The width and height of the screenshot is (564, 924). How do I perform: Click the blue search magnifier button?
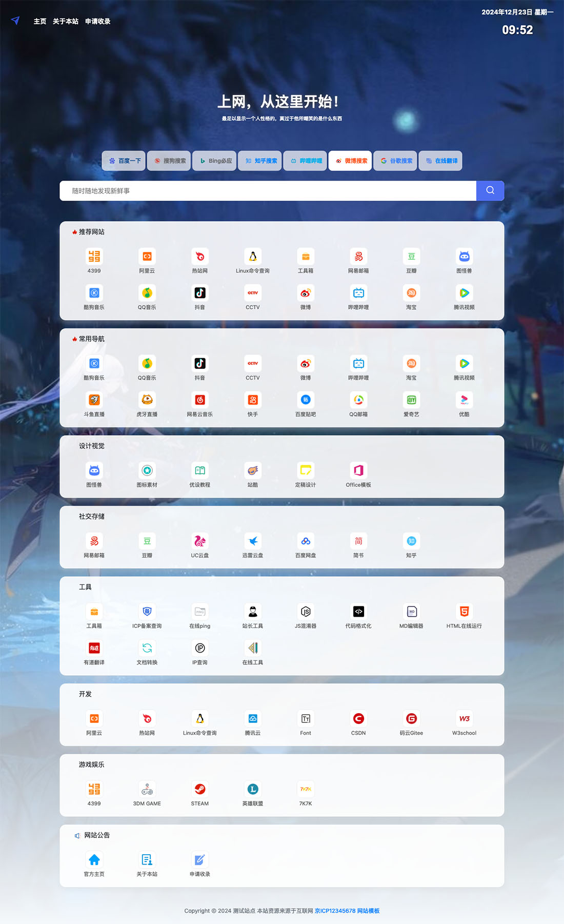(x=490, y=190)
